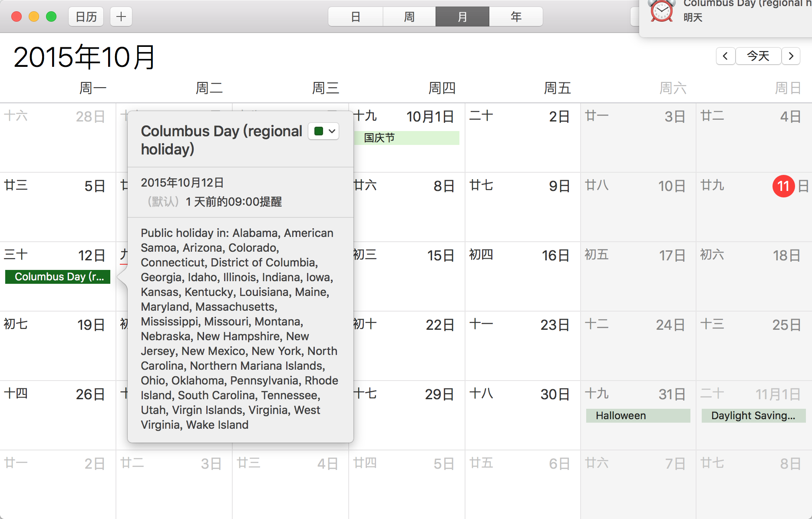Screen dimensions: 812x519
Task: Switch to 日 day view
Action: tap(356, 17)
